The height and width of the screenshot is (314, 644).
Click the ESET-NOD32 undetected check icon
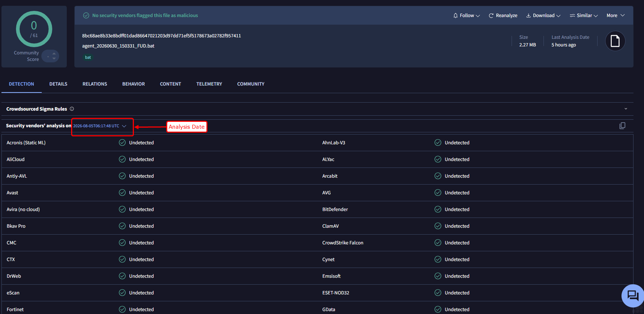pyautogui.click(x=438, y=293)
